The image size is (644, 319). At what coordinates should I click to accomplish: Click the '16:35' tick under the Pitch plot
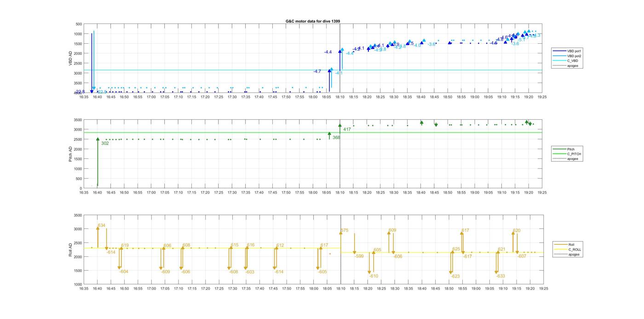pyautogui.click(x=83, y=193)
